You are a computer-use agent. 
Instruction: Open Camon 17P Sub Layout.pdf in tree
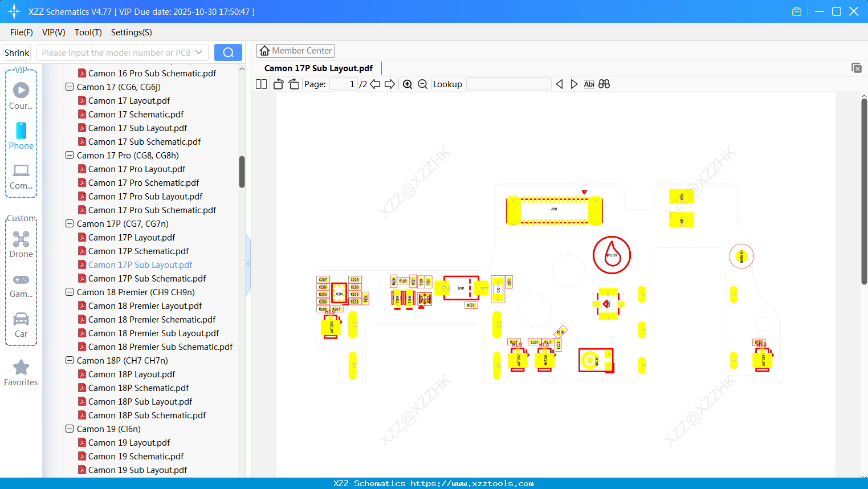tap(140, 264)
